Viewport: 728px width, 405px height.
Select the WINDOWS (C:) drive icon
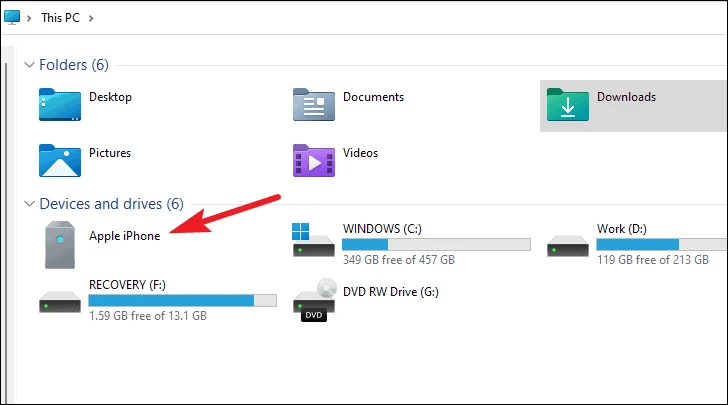[313, 240]
